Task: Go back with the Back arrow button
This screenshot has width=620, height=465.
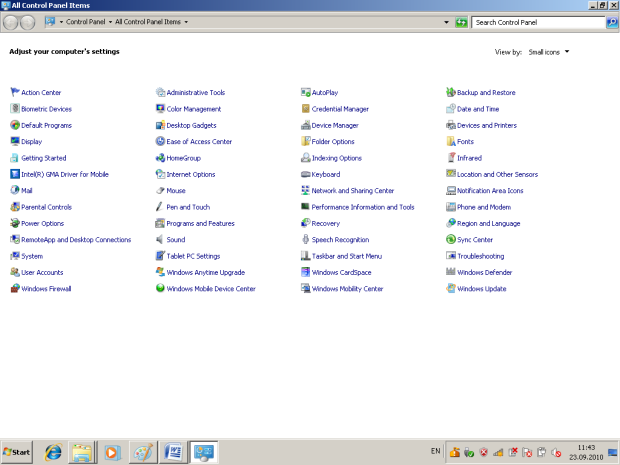Action: (x=11, y=23)
